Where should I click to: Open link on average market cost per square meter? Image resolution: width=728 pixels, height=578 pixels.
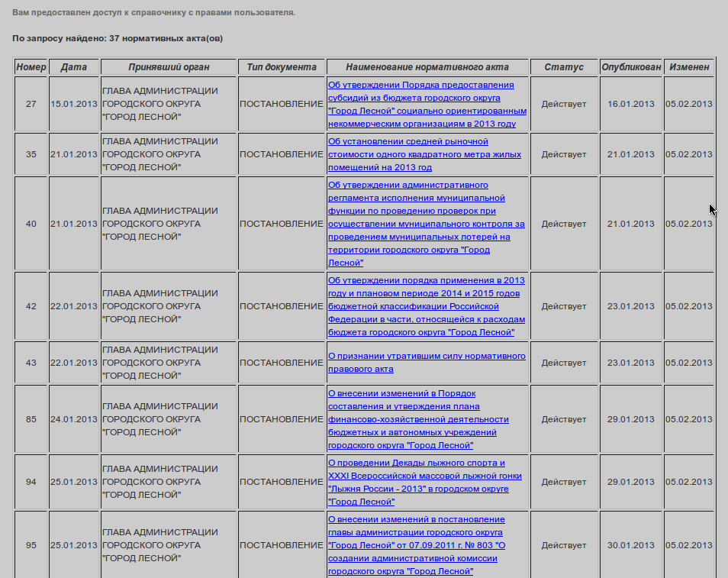[x=424, y=154]
